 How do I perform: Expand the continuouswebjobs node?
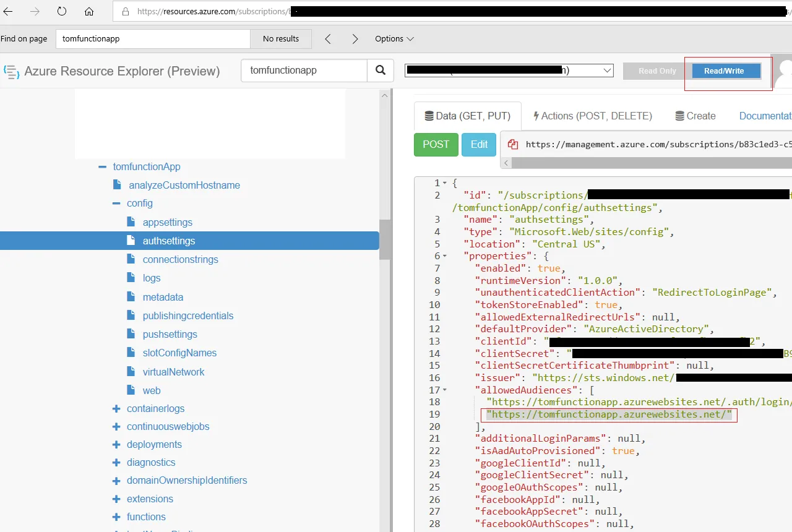(x=116, y=427)
